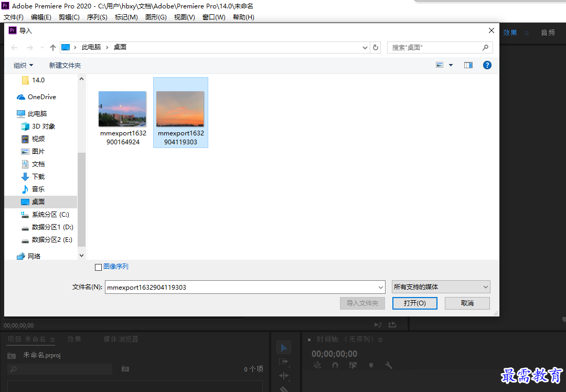Select the Track Select Forward tool
566x392 pixels.
284,362
